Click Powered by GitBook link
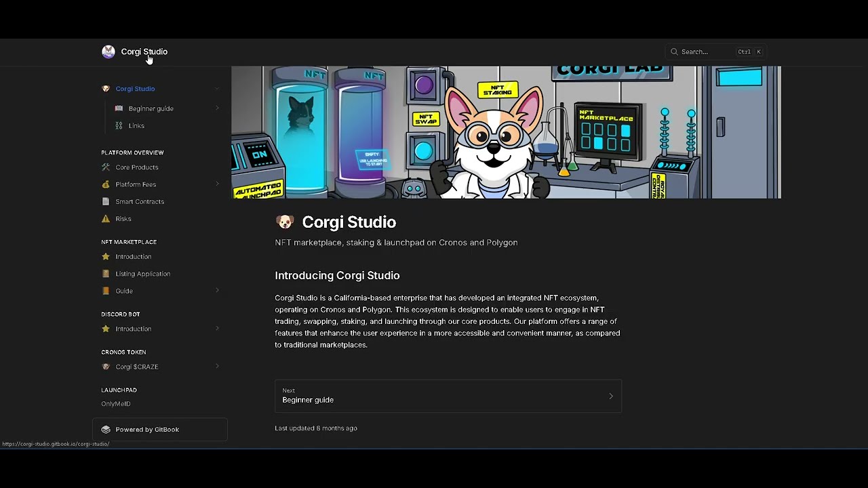 pos(160,430)
